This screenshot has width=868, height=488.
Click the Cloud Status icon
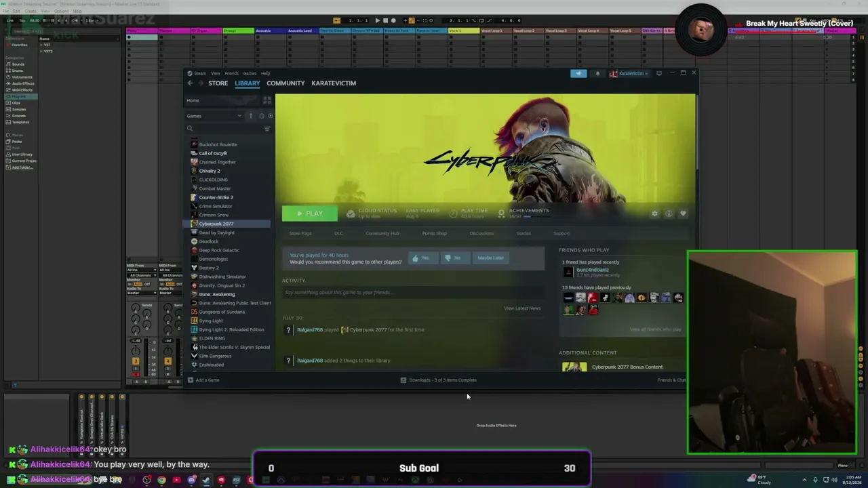click(x=351, y=213)
